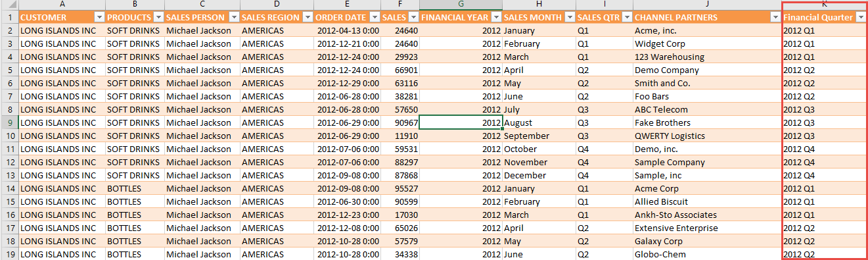868x260 pixels.
Task: Click the August month cell
Action: click(x=539, y=122)
